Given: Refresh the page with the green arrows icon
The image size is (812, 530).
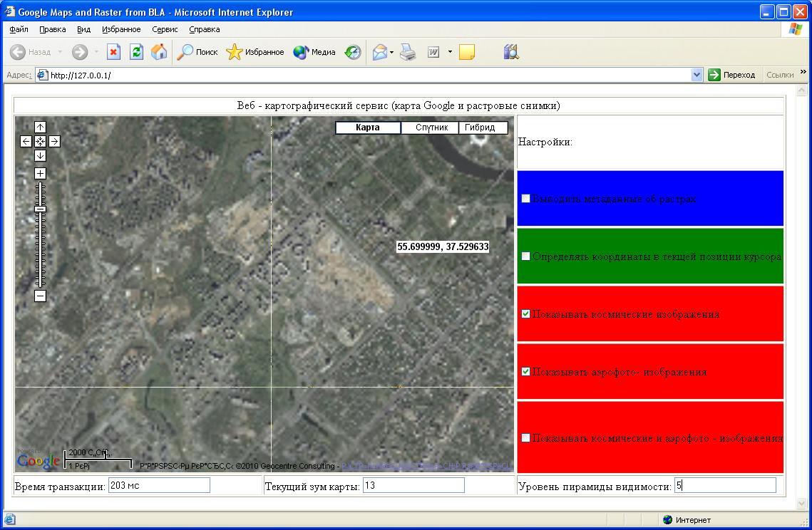Looking at the screenshot, I should [x=136, y=52].
